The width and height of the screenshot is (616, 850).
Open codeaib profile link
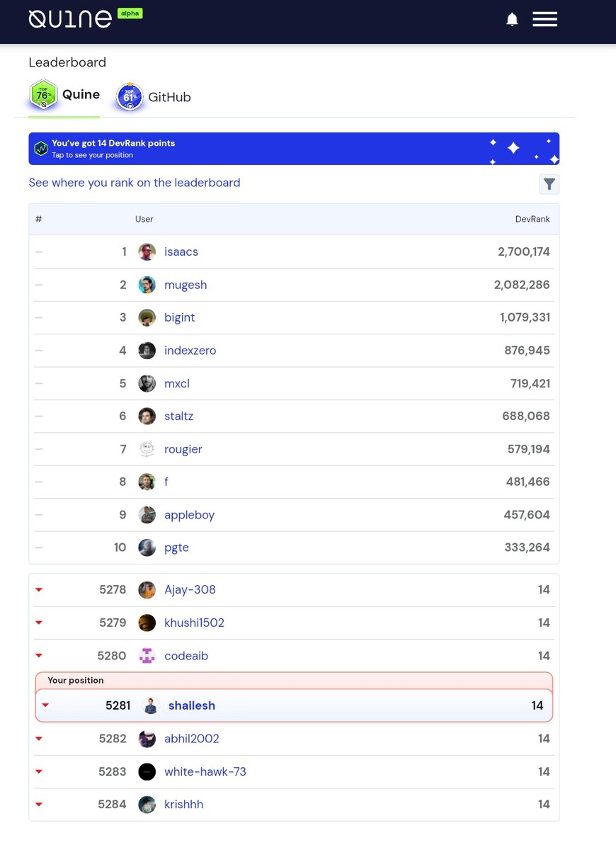point(186,656)
